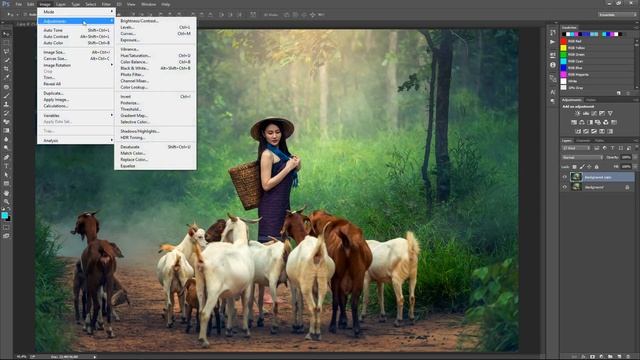The width and height of the screenshot is (640, 360).
Task: Select the Lasso tool
Action: pos(6,51)
